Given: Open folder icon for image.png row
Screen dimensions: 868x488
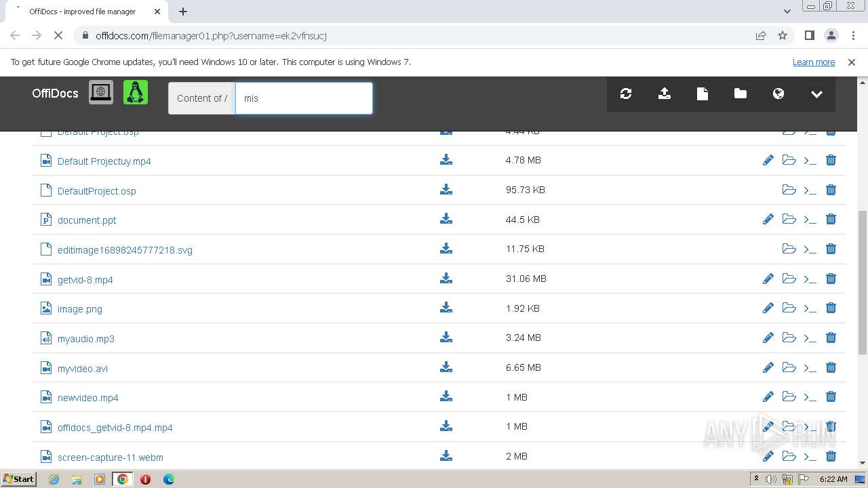Looking at the screenshot, I should [x=789, y=308].
